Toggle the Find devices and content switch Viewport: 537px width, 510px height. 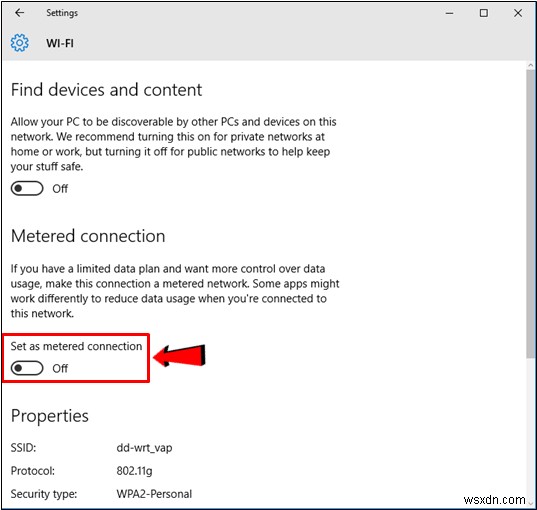[x=27, y=188]
